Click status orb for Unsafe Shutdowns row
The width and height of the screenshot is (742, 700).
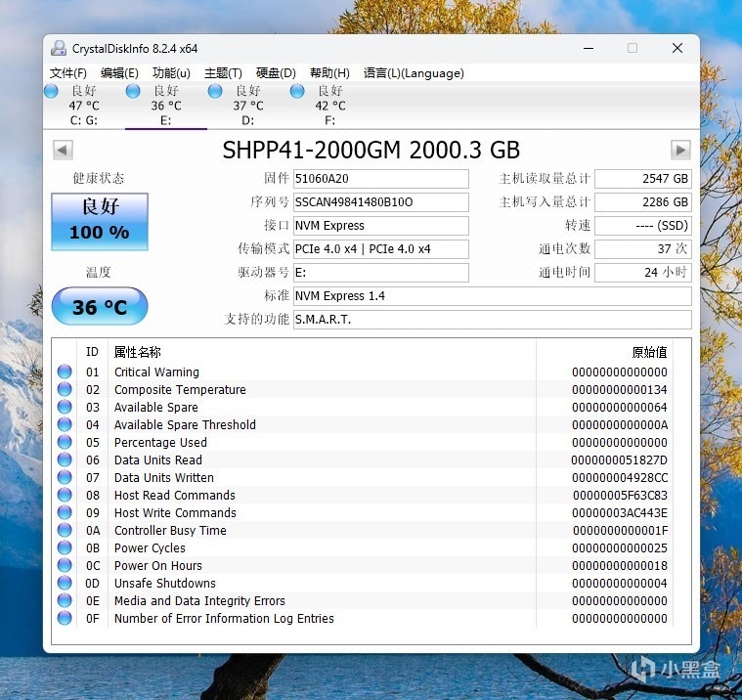pyautogui.click(x=65, y=583)
